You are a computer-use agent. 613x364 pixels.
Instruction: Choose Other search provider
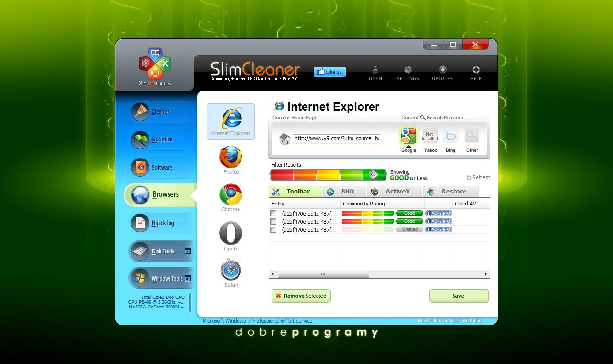pyautogui.click(x=472, y=140)
